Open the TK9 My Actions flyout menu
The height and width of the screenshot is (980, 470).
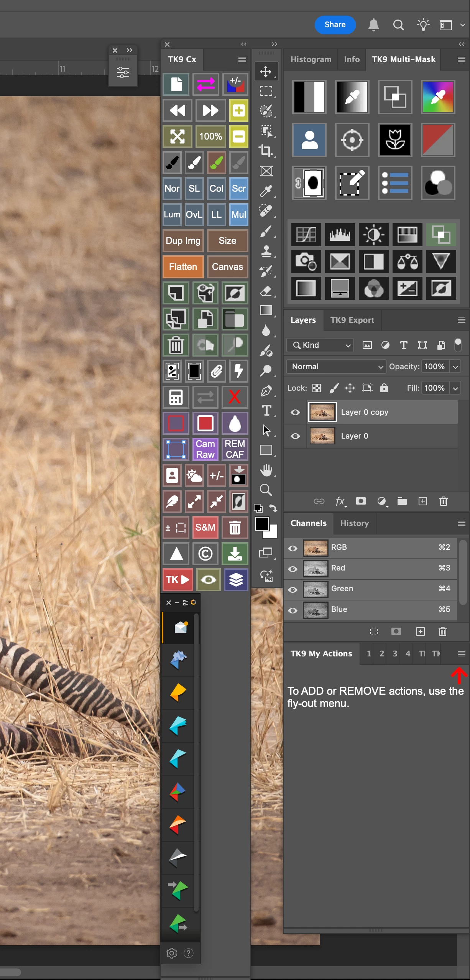pyautogui.click(x=462, y=654)
